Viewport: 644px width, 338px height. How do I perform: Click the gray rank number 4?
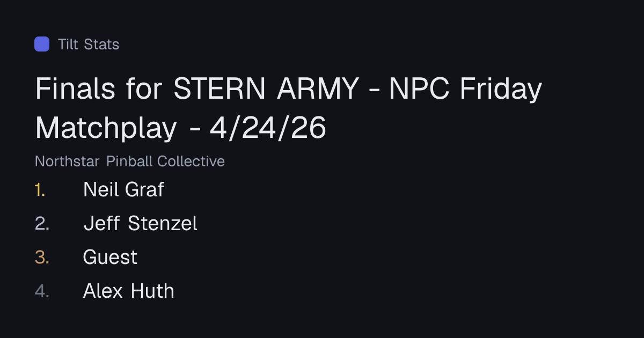pos(42,291)
